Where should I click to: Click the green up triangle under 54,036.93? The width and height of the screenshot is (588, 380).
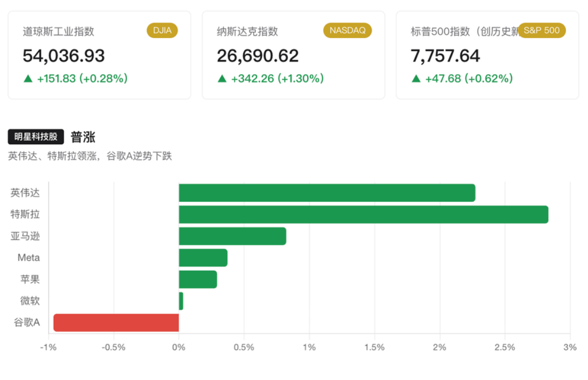pyautogui.click(x=28, y=78)
